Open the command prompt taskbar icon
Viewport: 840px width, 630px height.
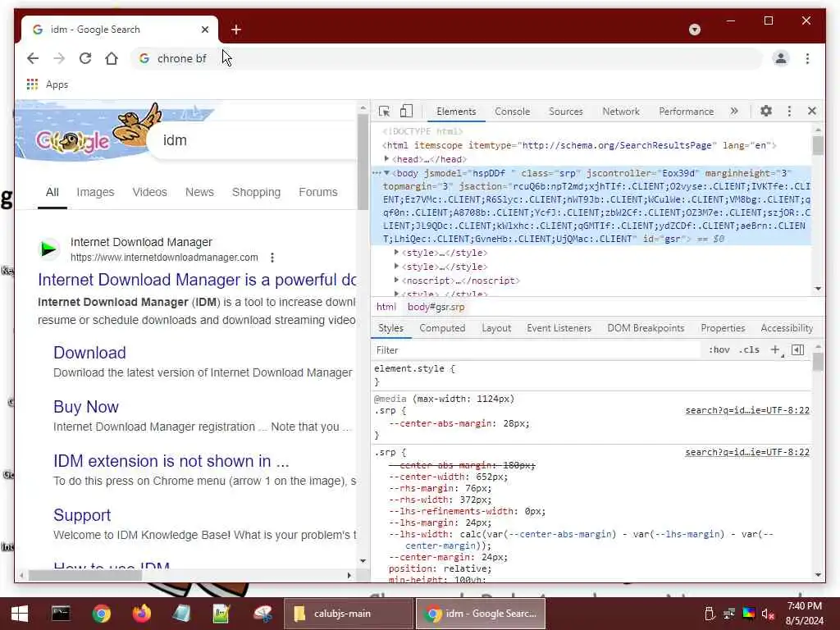pyautogui.click(x=61, y=614)
